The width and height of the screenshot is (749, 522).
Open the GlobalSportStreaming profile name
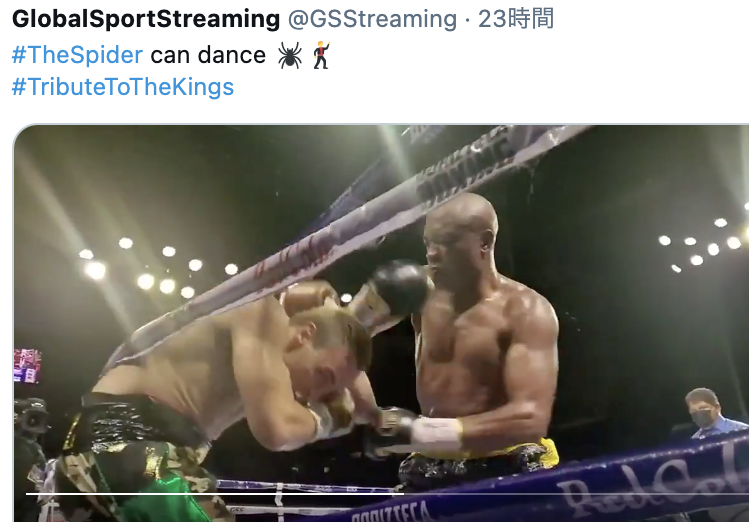146,19
